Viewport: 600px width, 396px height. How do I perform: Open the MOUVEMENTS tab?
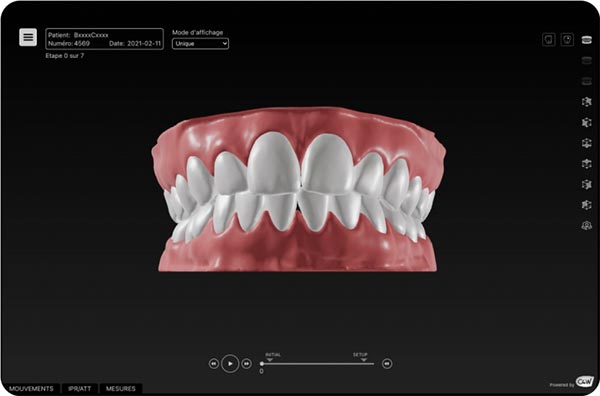[31, 389]
